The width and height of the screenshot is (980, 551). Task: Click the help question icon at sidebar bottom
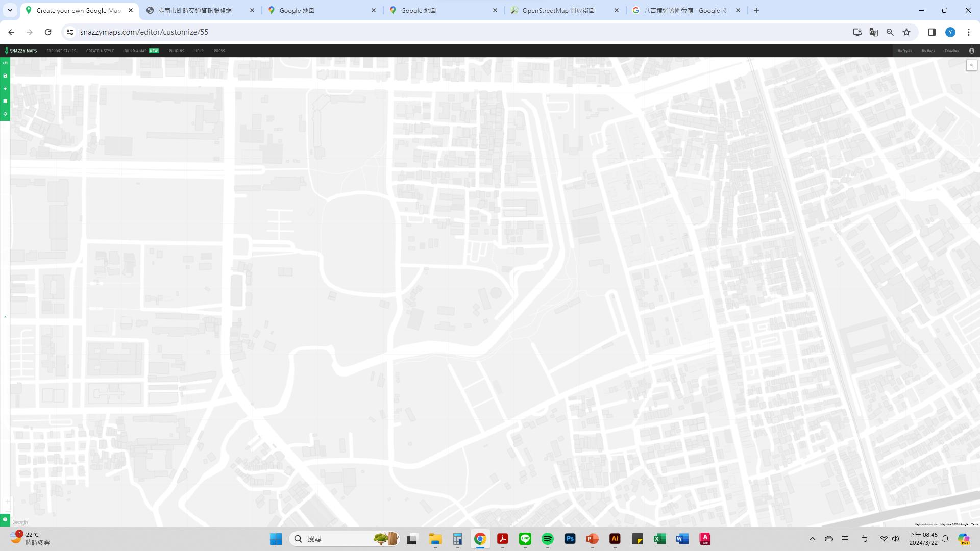click(5, 519)
